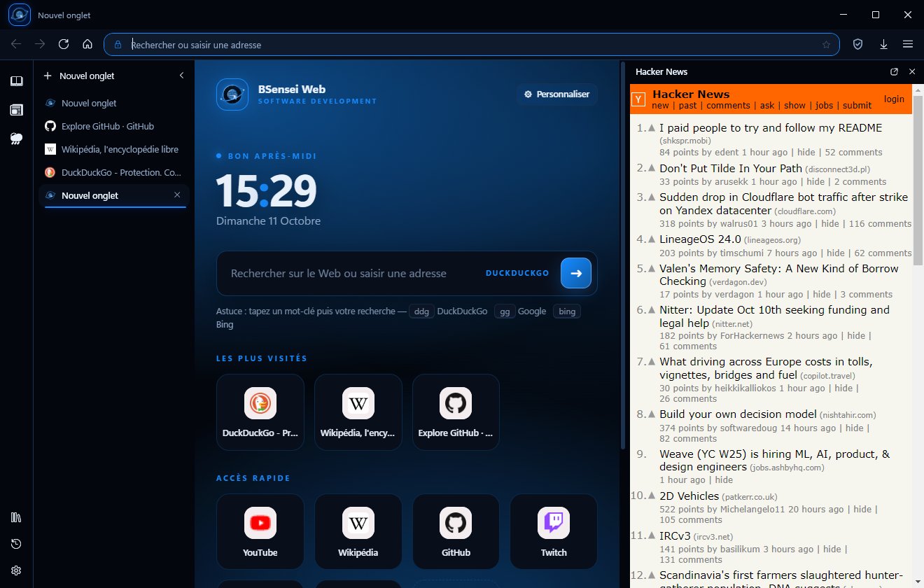
Task: Bookmark page with star icon
Action: pos(826,45)
